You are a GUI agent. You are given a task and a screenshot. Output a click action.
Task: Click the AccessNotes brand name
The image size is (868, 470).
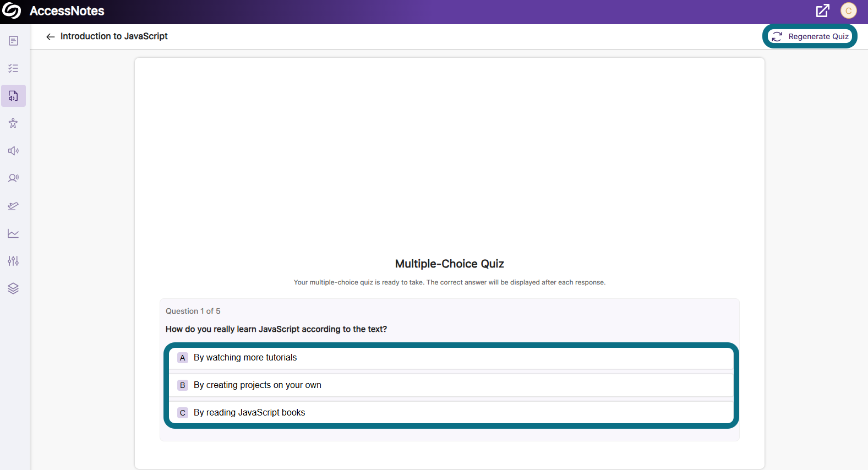pos(67,11)
